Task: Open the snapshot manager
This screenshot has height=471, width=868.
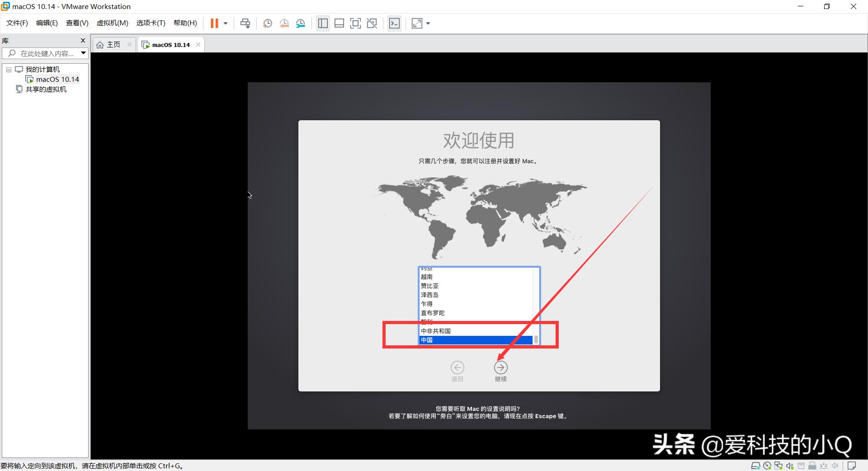Action: tap(301, 23)
